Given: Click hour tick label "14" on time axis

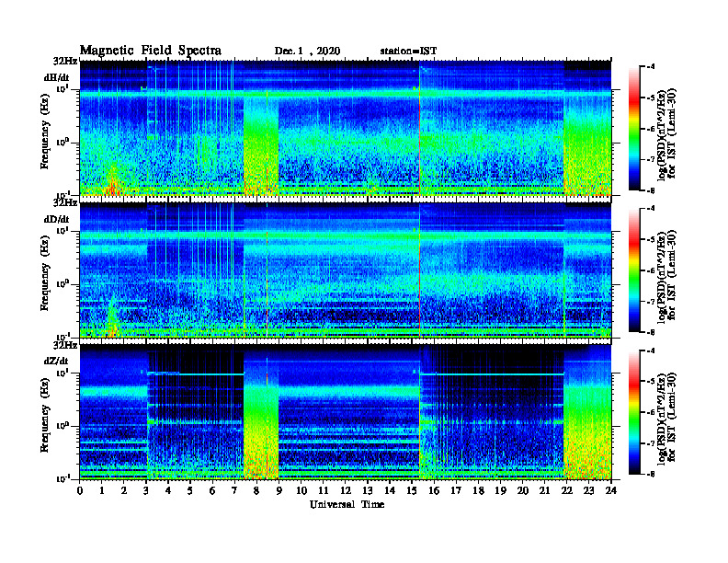Looking at the screenshot, I should click(390, 490).
